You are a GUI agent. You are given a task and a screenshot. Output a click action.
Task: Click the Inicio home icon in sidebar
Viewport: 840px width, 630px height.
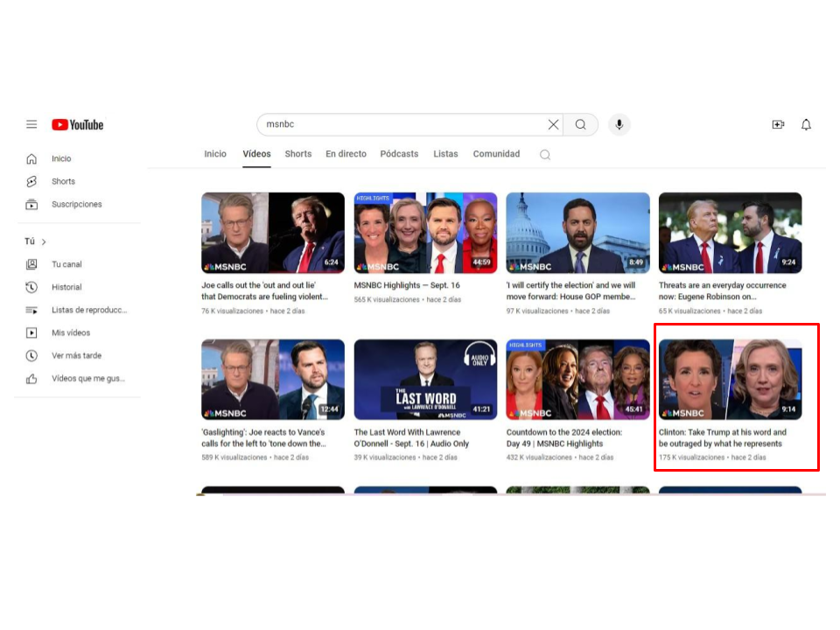[x=31, y=158]
